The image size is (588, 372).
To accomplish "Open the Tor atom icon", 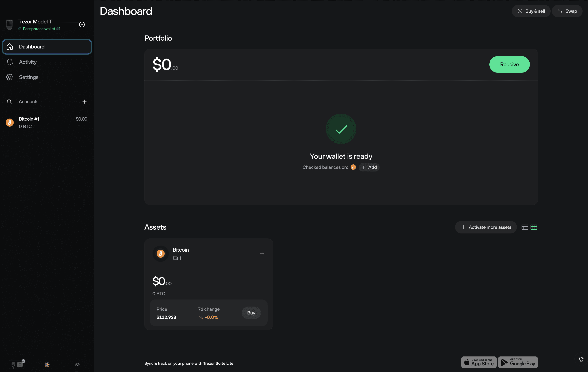I will click(47, 365).
